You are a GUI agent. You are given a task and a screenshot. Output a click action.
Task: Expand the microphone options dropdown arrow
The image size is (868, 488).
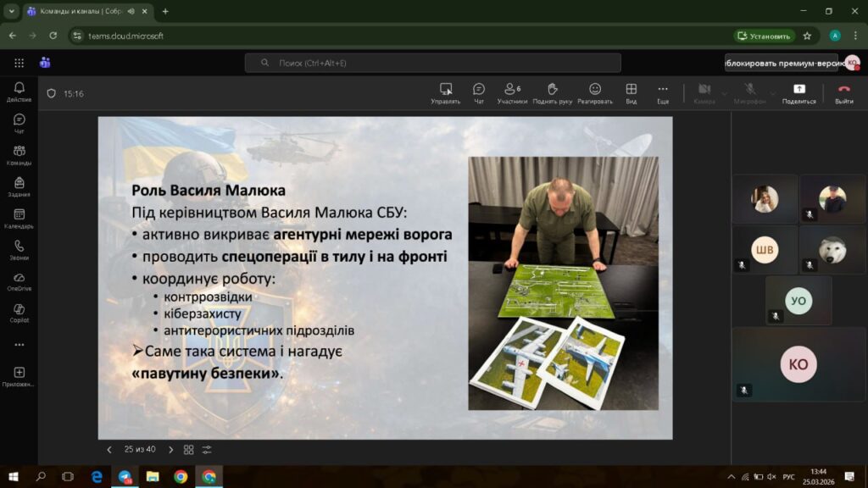click(772, 93)
